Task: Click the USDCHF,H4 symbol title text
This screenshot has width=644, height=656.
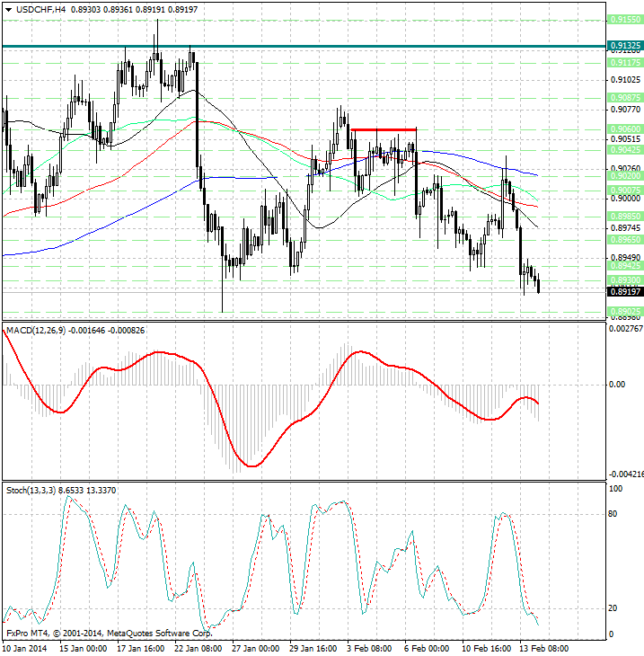Action: (x=40, y=9)
